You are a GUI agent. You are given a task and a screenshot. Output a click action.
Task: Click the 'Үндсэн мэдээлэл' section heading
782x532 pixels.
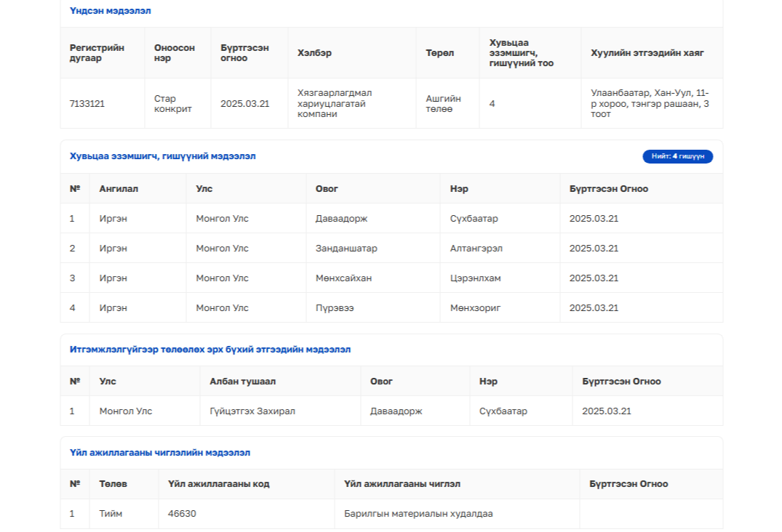tap(111, 11)
